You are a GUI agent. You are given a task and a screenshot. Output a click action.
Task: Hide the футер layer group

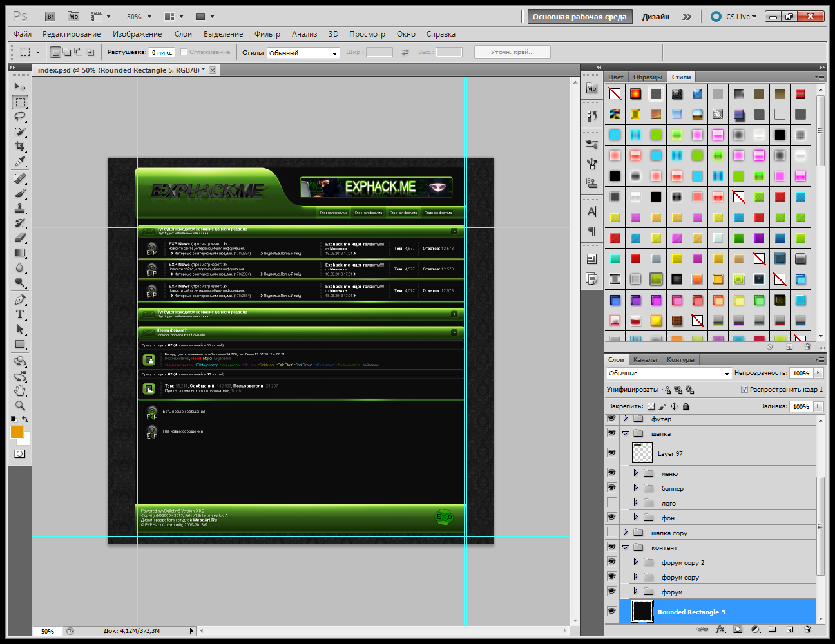pos(611,419)
